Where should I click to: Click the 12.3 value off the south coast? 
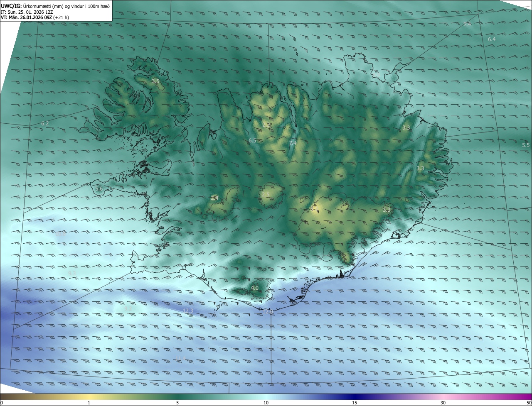(x=188, y=311)
